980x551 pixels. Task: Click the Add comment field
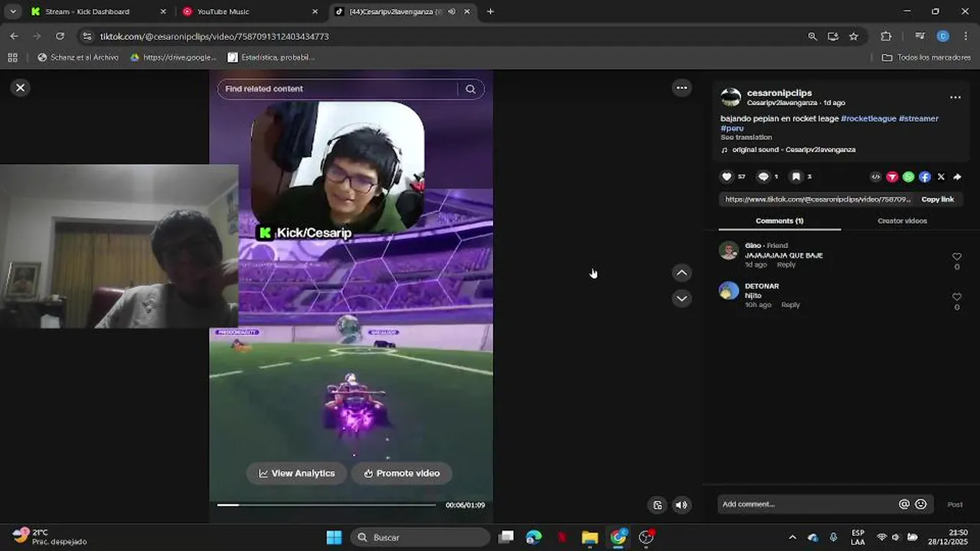808,504
